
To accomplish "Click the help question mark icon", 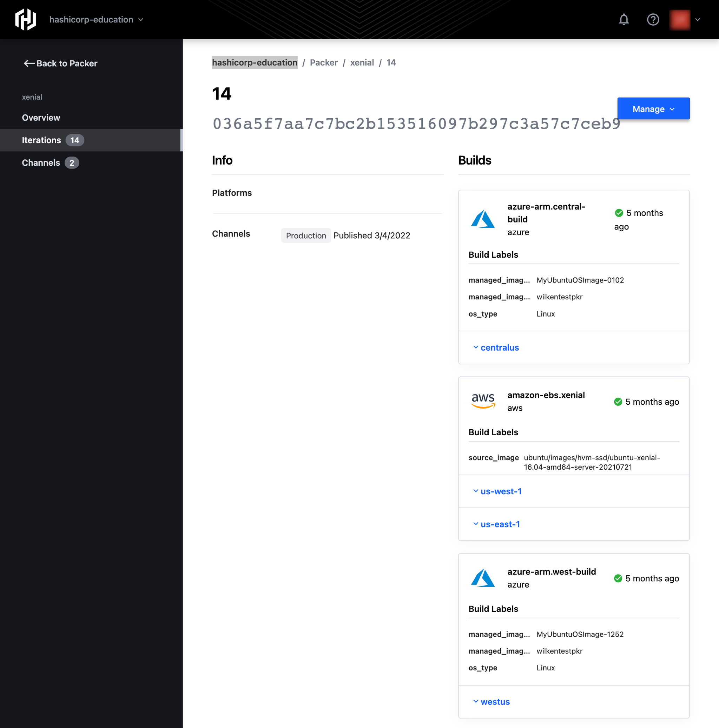I will (x=653, y=19).
